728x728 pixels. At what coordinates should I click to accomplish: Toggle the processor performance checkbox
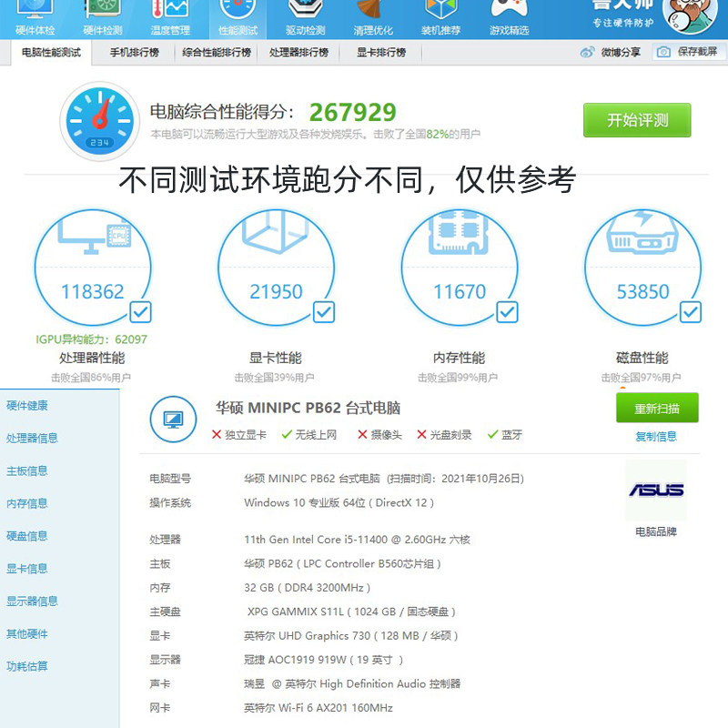click(140, 312)
